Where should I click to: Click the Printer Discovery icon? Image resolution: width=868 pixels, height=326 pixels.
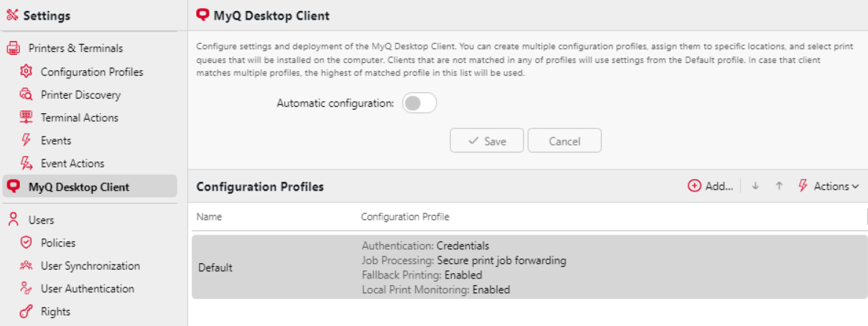(26, 95)
